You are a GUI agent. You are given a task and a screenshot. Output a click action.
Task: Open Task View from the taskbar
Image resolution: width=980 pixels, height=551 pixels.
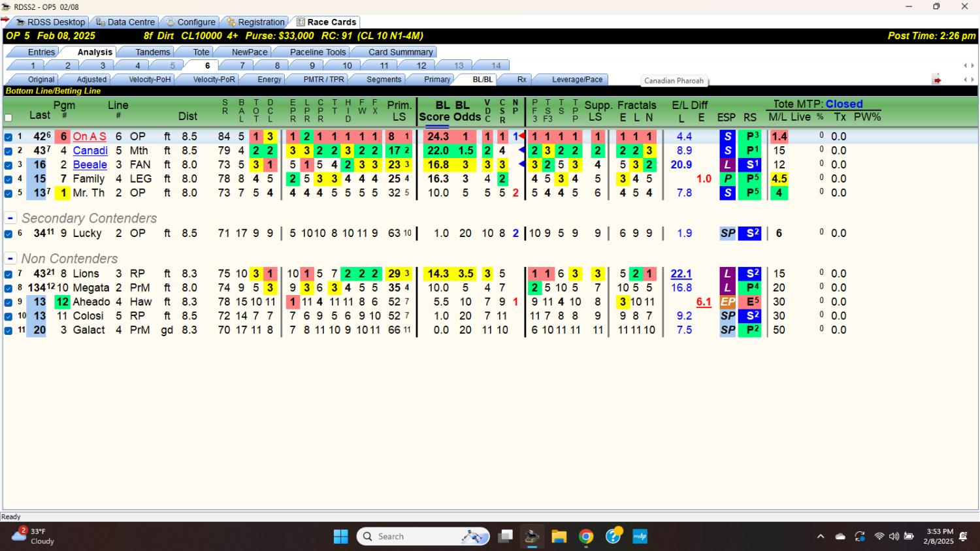pos(505,537)
